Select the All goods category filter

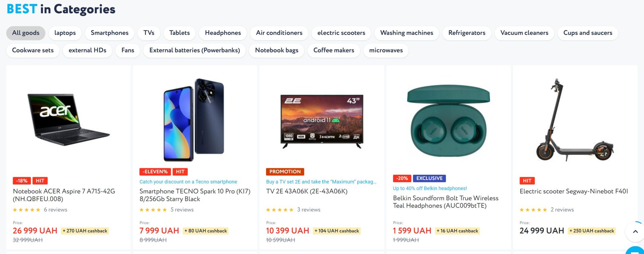(26, 33)
